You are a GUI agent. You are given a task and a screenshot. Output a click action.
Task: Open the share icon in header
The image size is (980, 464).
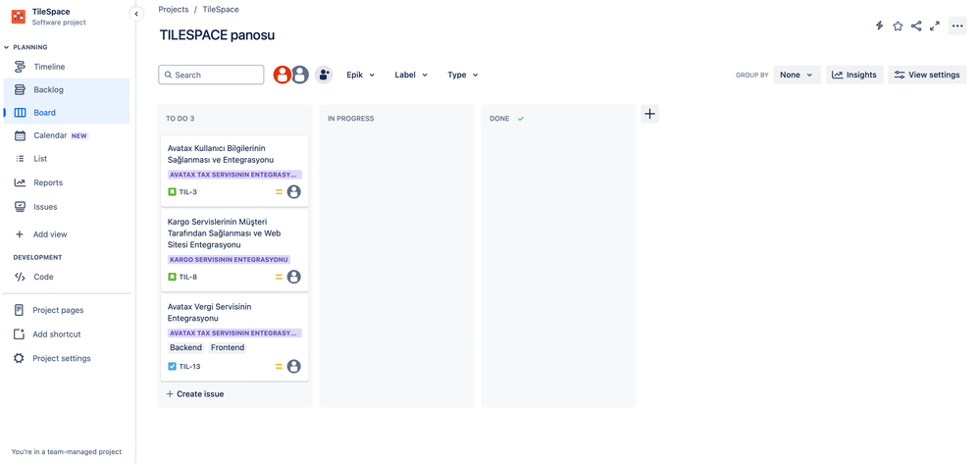916,26
